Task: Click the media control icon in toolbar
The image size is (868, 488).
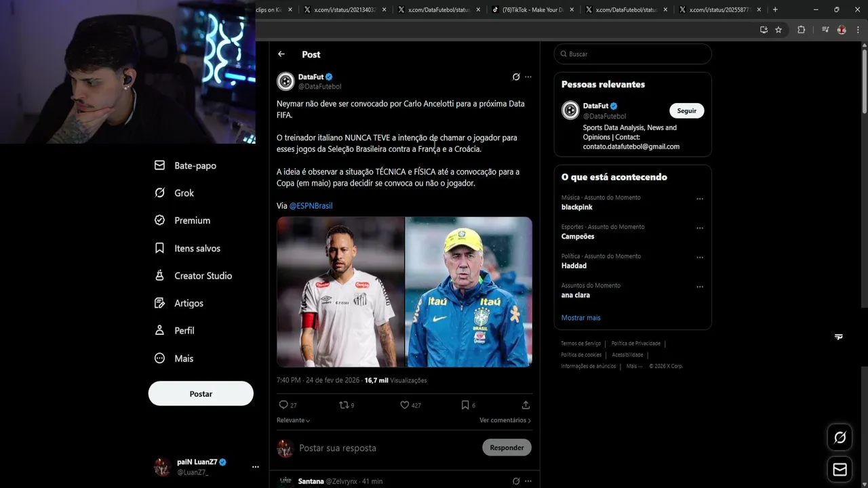Action: (825, 30)
